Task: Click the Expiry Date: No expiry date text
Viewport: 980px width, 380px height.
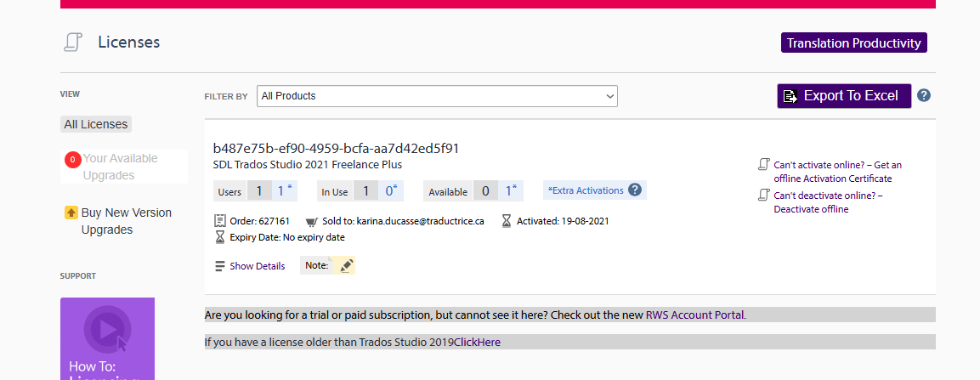Action: point(287,237)
